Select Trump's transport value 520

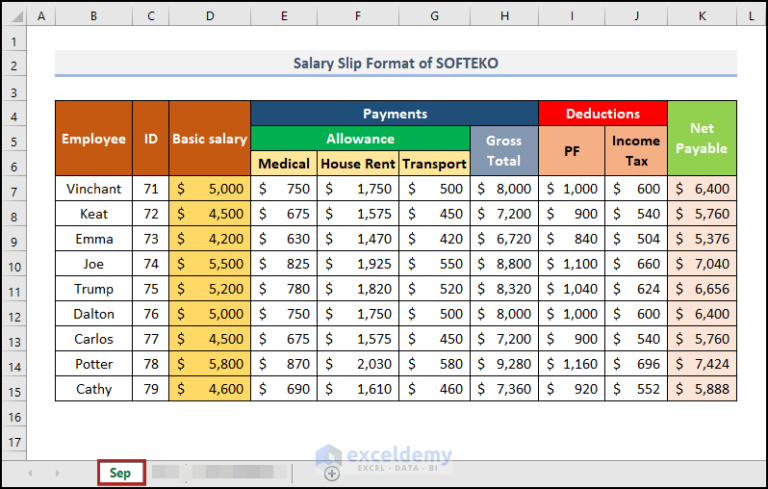pos(434,289)
